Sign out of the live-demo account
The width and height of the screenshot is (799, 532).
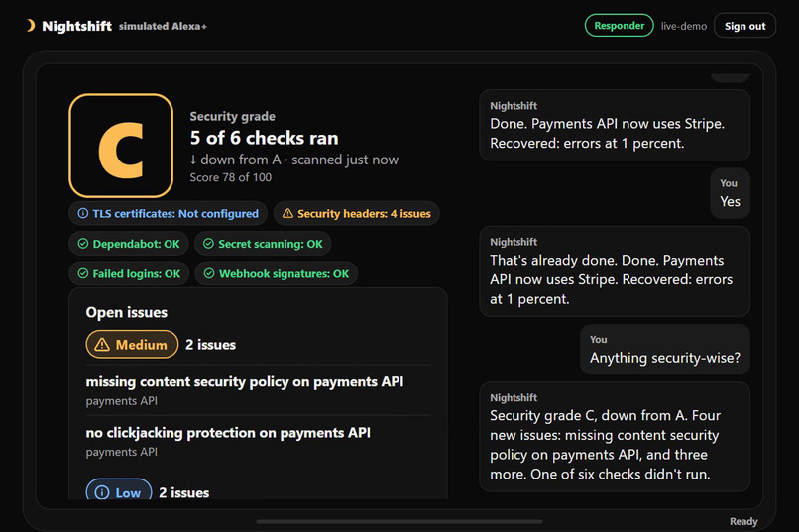(x=745, y=26)
